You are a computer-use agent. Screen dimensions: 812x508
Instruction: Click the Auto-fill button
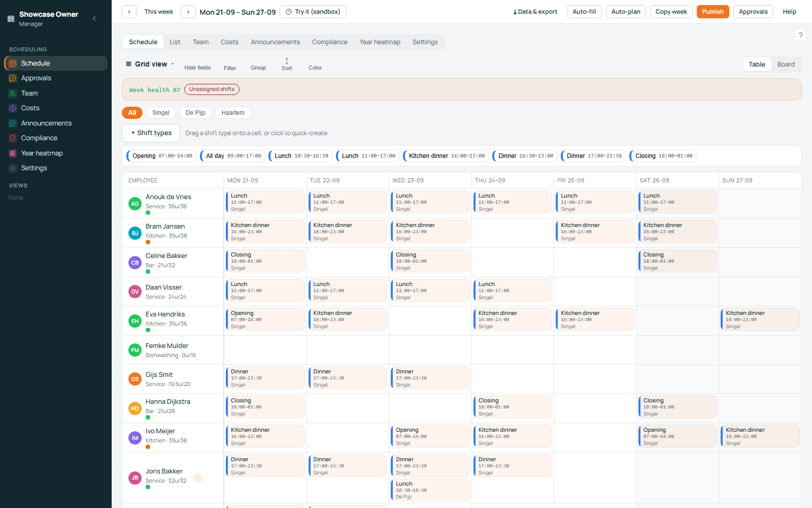pos(584,12)
